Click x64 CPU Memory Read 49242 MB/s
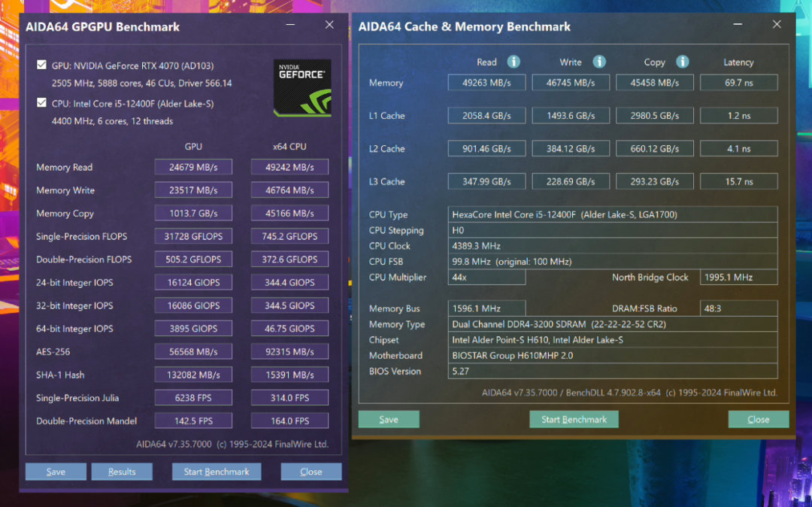This screenshot has height=507, width=812. 289,167
